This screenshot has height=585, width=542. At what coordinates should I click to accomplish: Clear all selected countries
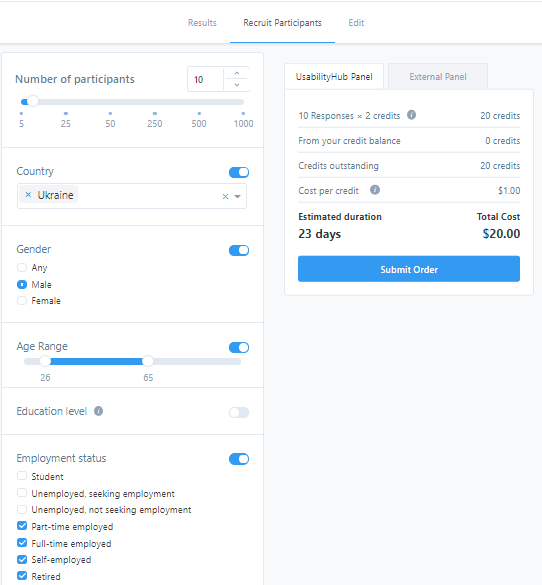[225, 196]
